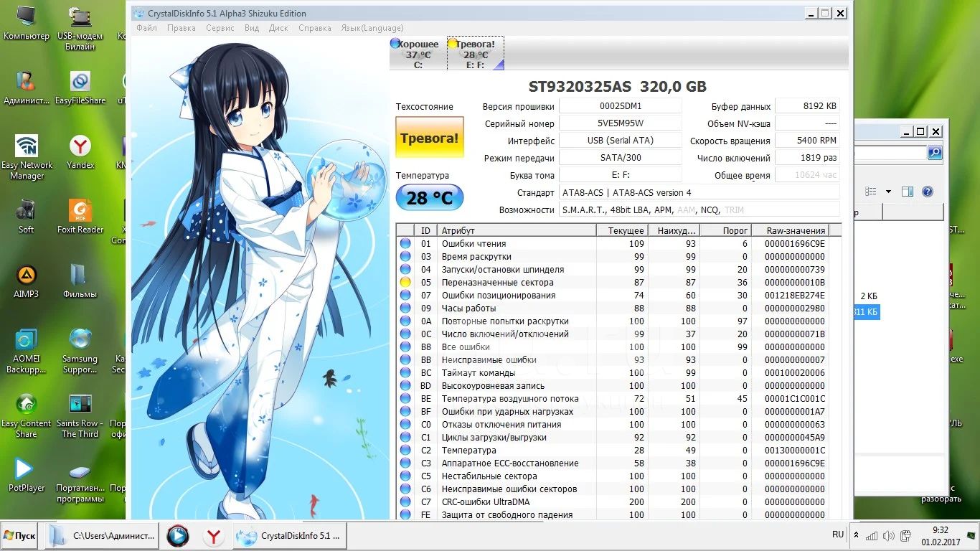Click the blue status dot for Ошибки чтения
The height and width of the screenshot is (551, 980).
[x=405, y=244]
